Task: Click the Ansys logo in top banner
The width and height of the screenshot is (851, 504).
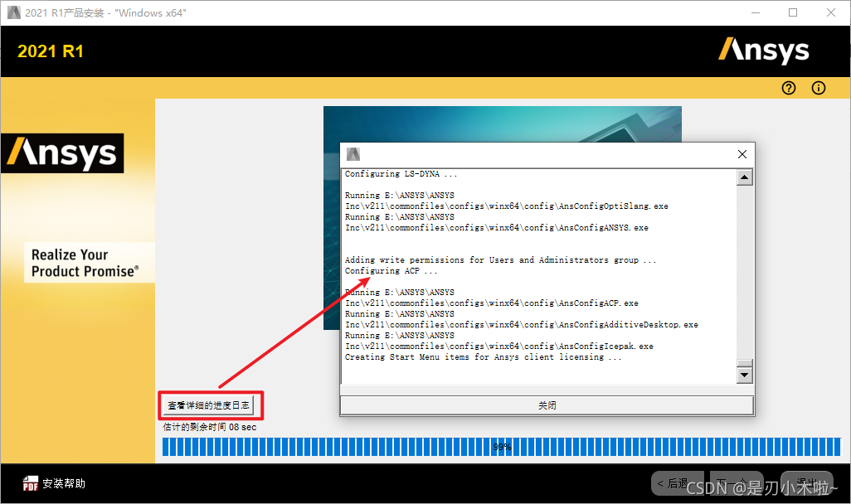Action: [x=763, y=51]
